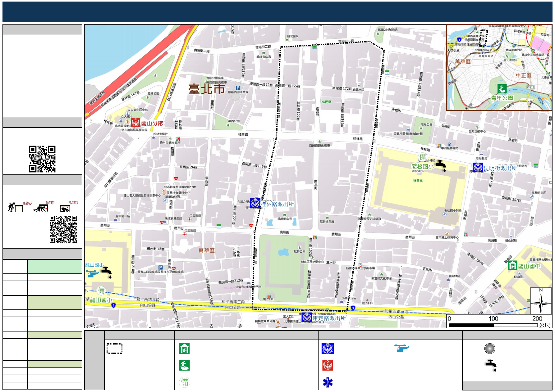Image resolution: width=555 pixels, height=392 pixels.
Task: Click the 康定路 172巷 street label
Action: 342,88
